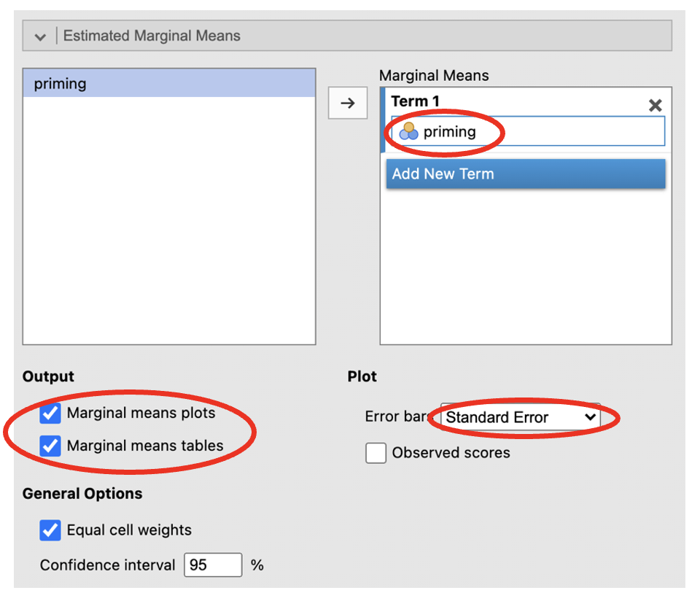Select the priming text inside Term 1

click(x=449, y=132)
